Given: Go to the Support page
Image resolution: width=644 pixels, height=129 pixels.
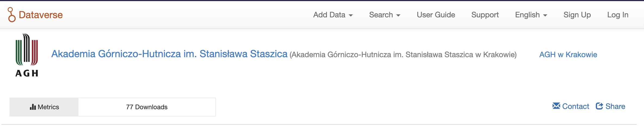Looking at the screenshot, I should 485,15.
